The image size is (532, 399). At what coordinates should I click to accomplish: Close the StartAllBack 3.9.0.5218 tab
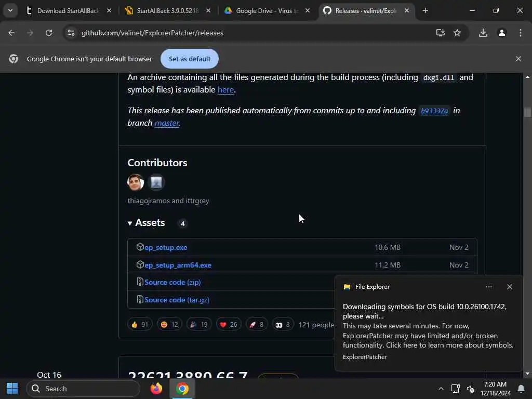[x=208, y=11]
